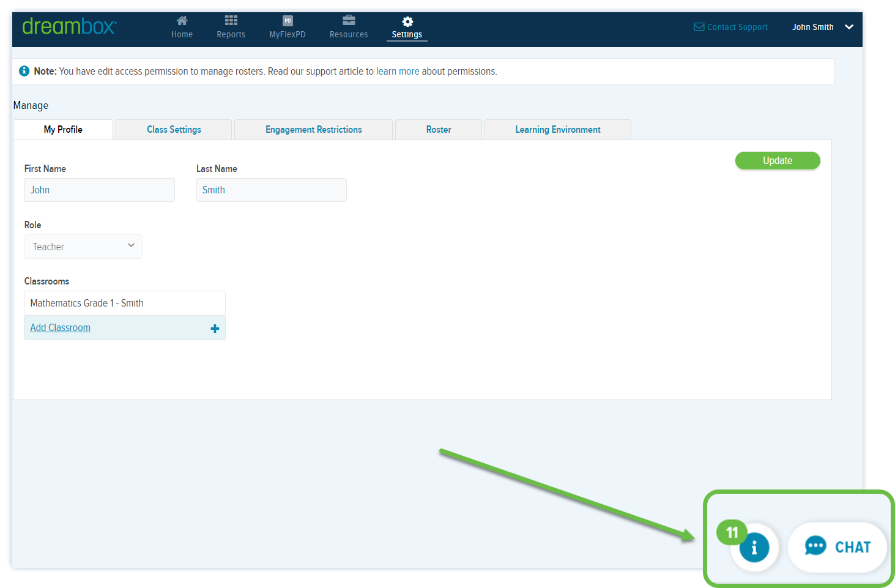This screenshot has height=588, width=895.
Task: Open Reports from the top navigation
Action: (231, 20)
